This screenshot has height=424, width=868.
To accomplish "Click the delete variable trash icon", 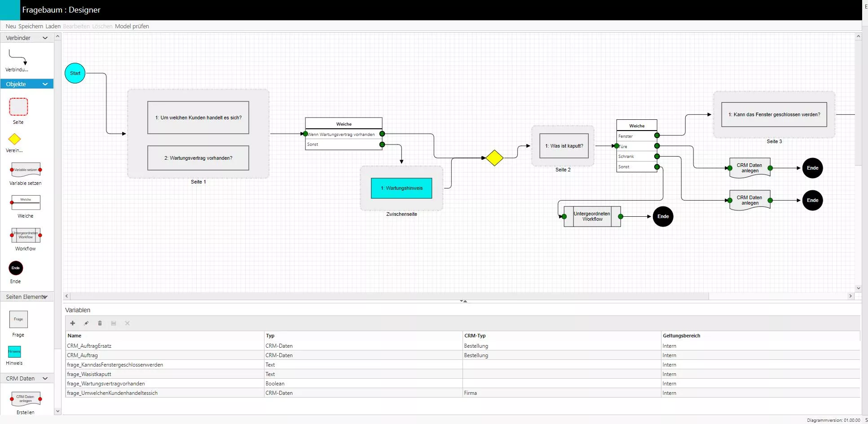I will point(100,323).
